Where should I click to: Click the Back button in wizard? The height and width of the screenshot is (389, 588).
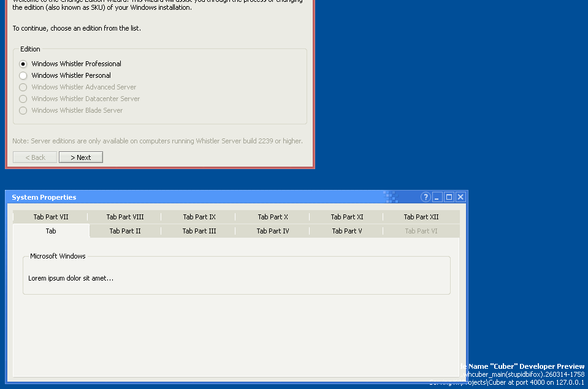point(35,157)
